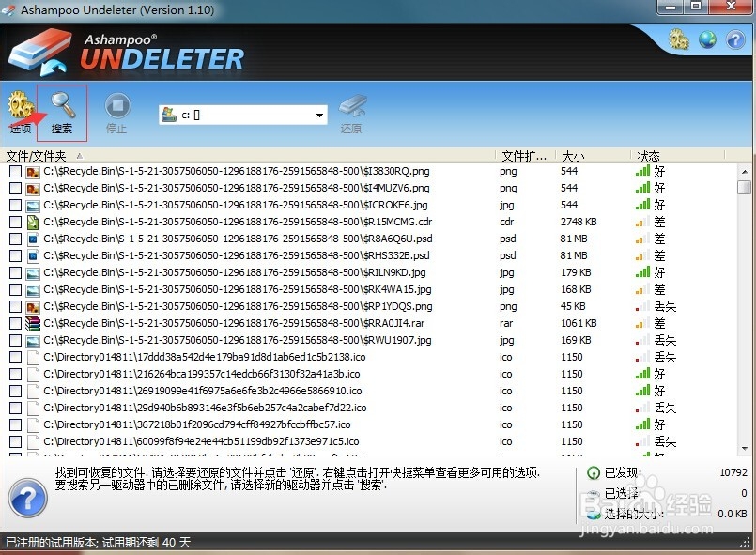756x555 pixels.
Task: Tick checkbox for $R15MCMG.cdr
Action: click(x=15, y=223)
